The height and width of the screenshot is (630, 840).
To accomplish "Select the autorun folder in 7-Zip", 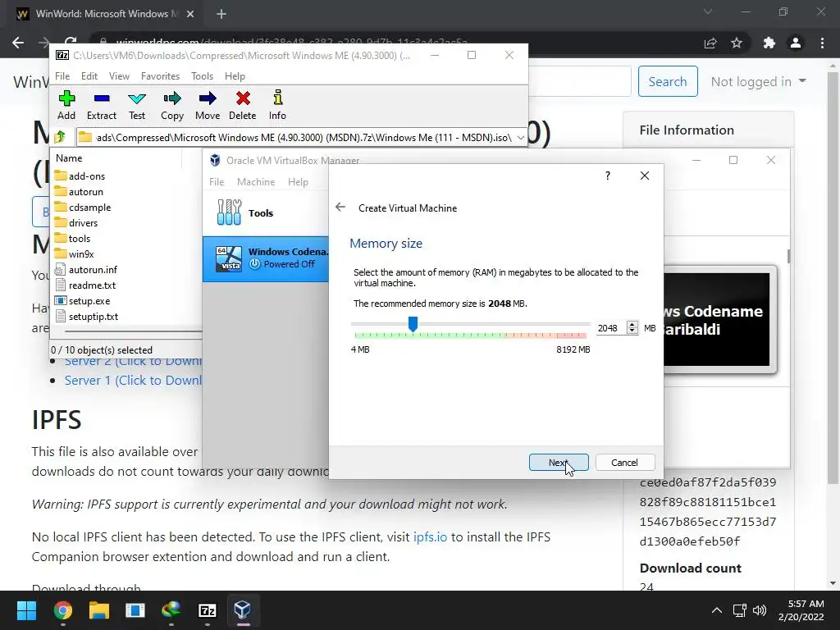I will (x=79, y=192).
